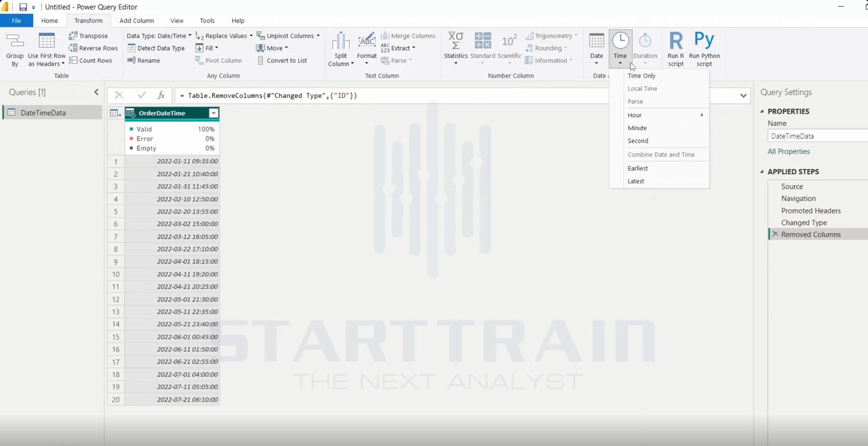868x446 pixels.
Task: Click the formula bar text
Action: 268,95
